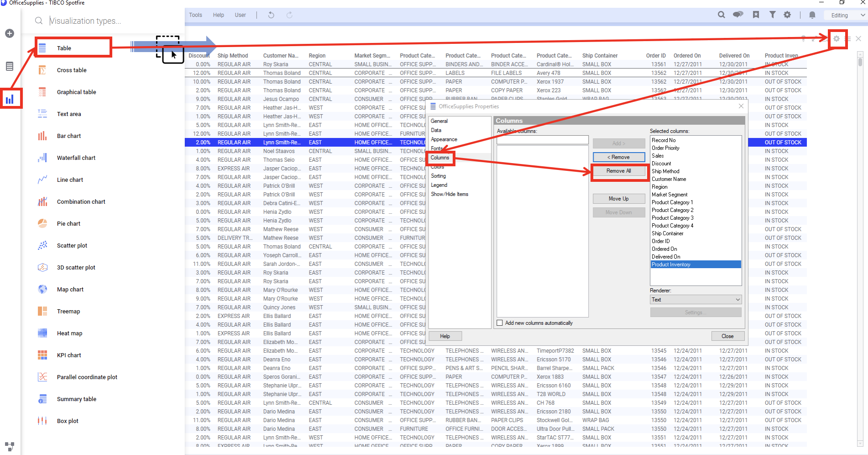Select Product Inventory in selected columns

coord(695,265)
